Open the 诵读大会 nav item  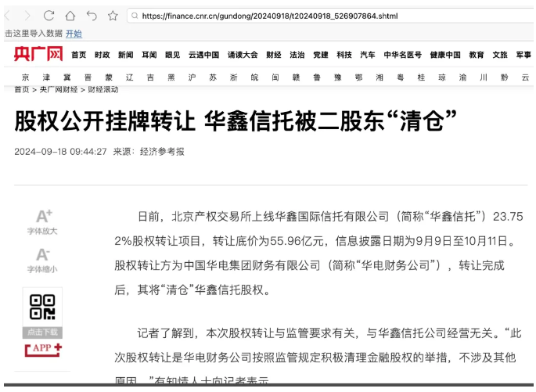(243, 55)
